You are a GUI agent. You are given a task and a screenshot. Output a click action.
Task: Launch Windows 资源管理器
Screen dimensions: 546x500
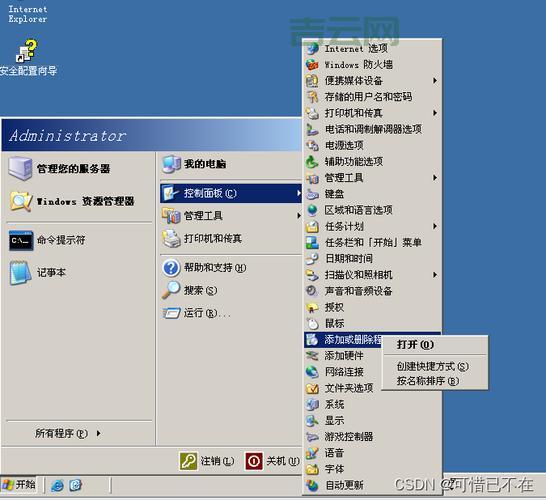click(x=79, y=201)
